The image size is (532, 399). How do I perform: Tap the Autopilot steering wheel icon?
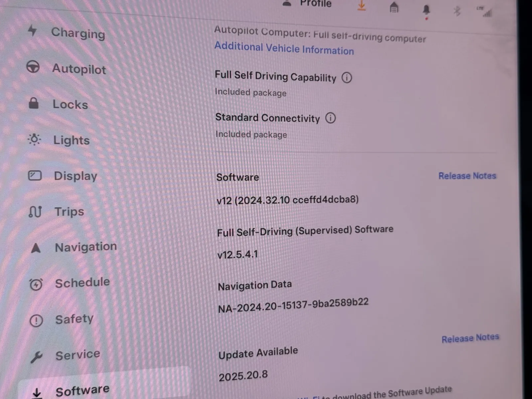click(x=33, y=67)
